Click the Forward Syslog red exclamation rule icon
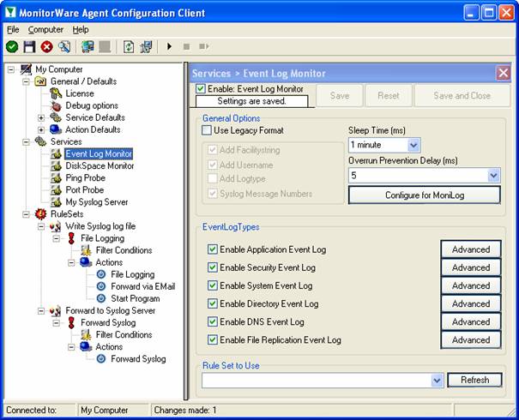 [71, 323]
